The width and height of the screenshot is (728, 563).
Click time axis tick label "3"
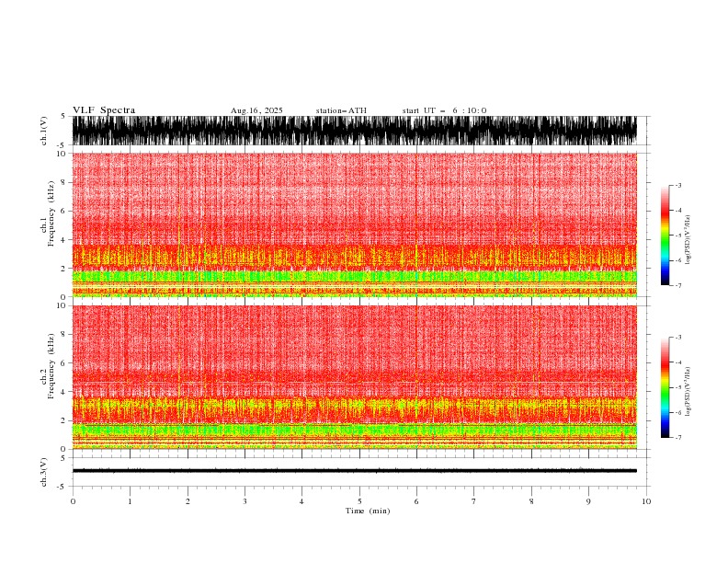click(245, 501)
